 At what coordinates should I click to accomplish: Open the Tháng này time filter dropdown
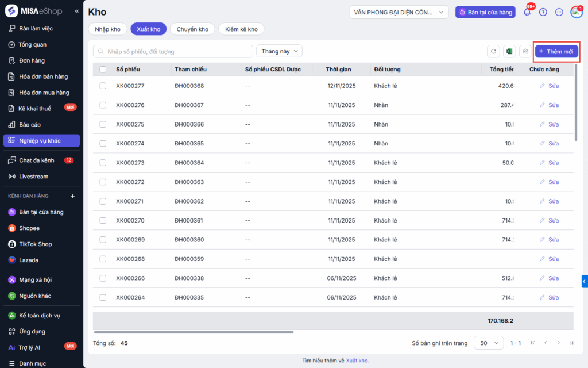click(x=279, y=51)
